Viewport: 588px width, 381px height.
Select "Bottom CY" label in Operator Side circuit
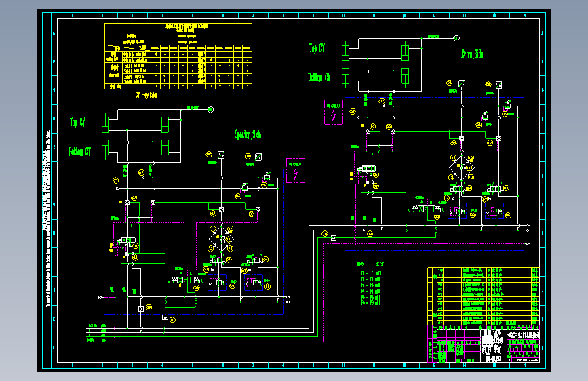click(x=80, y=151)
